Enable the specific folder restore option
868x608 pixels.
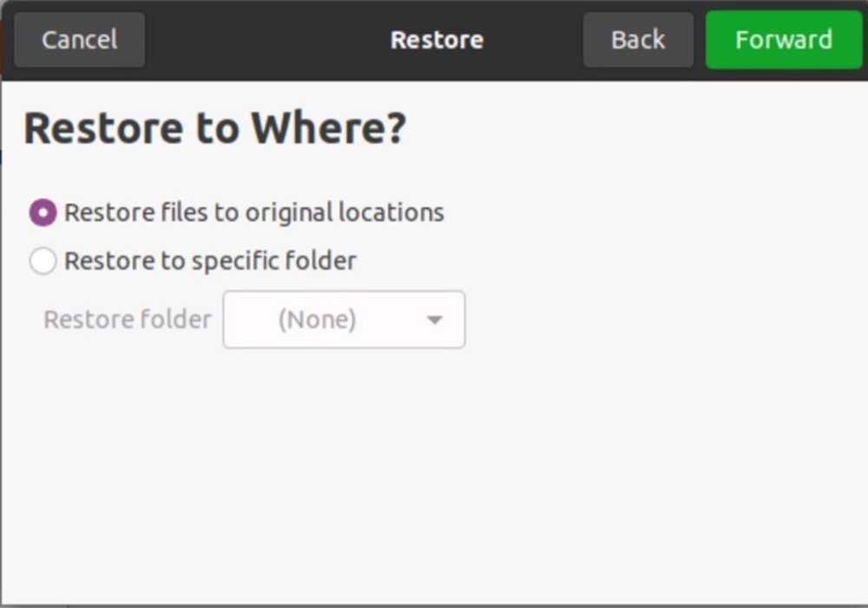pyautogui.click(x=42, y=261)
